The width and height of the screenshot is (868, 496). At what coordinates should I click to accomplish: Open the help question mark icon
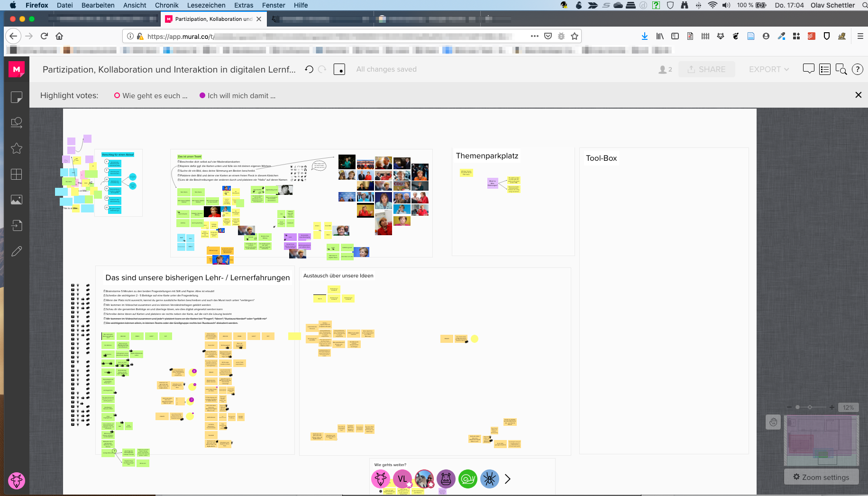857,69
